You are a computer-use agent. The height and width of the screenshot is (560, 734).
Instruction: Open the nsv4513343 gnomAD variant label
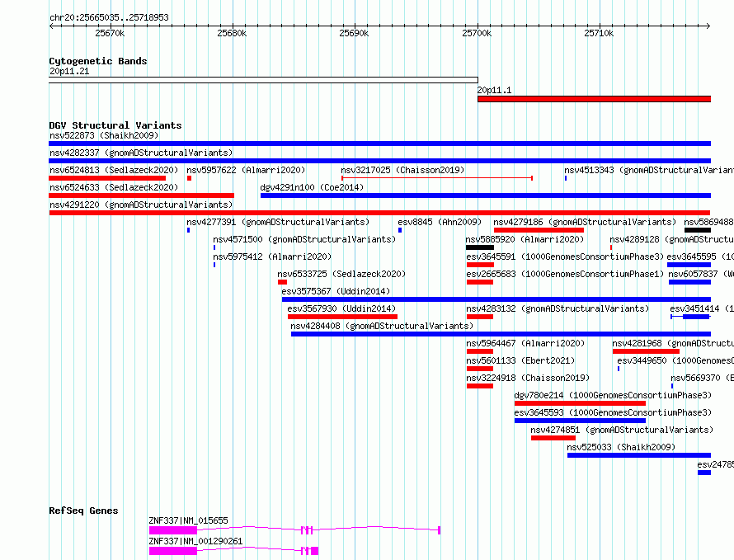pyautogui.click(x=649, y=170)
